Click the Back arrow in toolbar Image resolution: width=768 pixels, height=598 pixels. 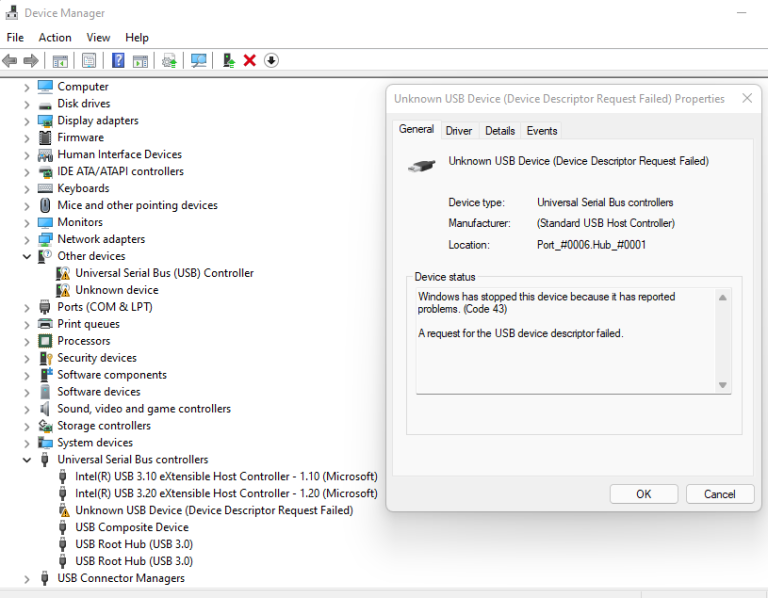(10, 61)
